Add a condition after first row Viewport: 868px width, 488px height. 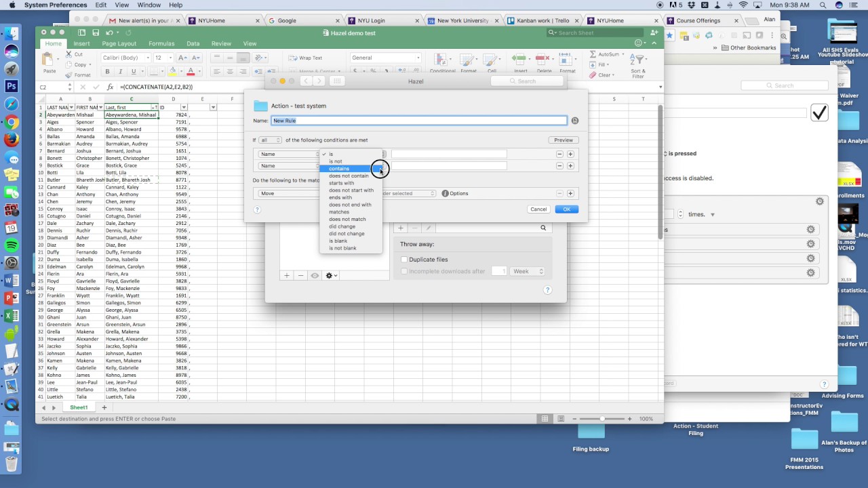[570, 154]
